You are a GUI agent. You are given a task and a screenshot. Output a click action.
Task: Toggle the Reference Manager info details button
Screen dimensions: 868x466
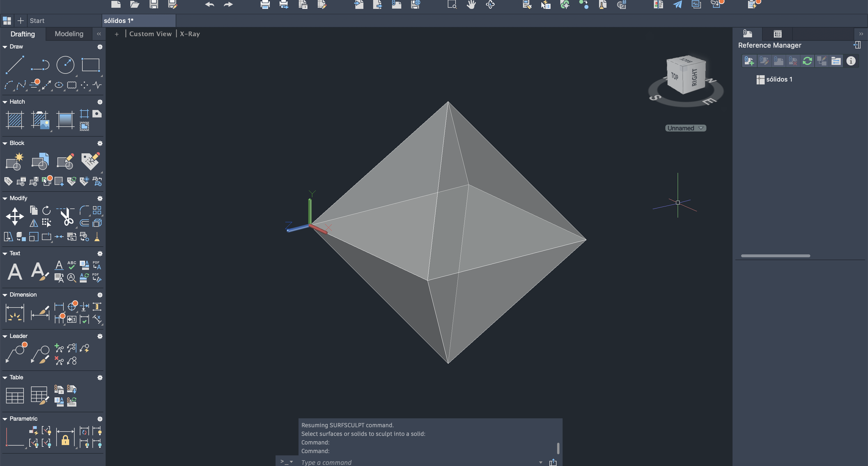pyautogui.click(x=851, y=61)
